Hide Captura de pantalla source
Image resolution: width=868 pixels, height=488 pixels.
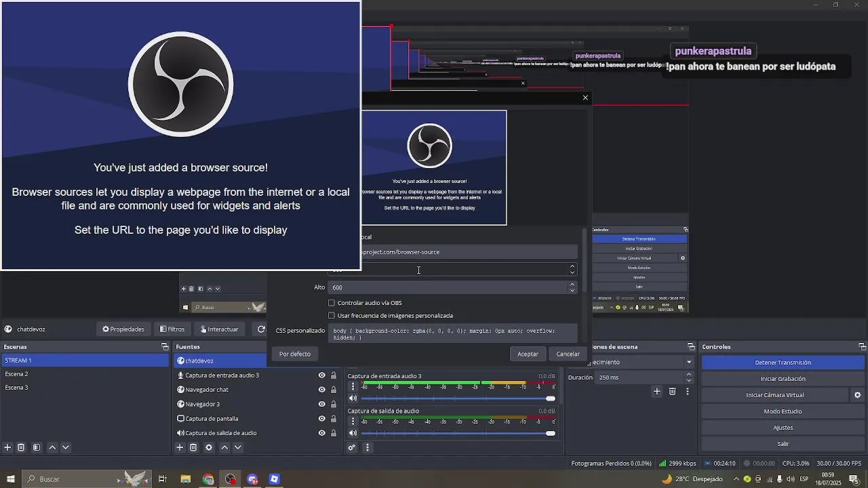[322, 419]
